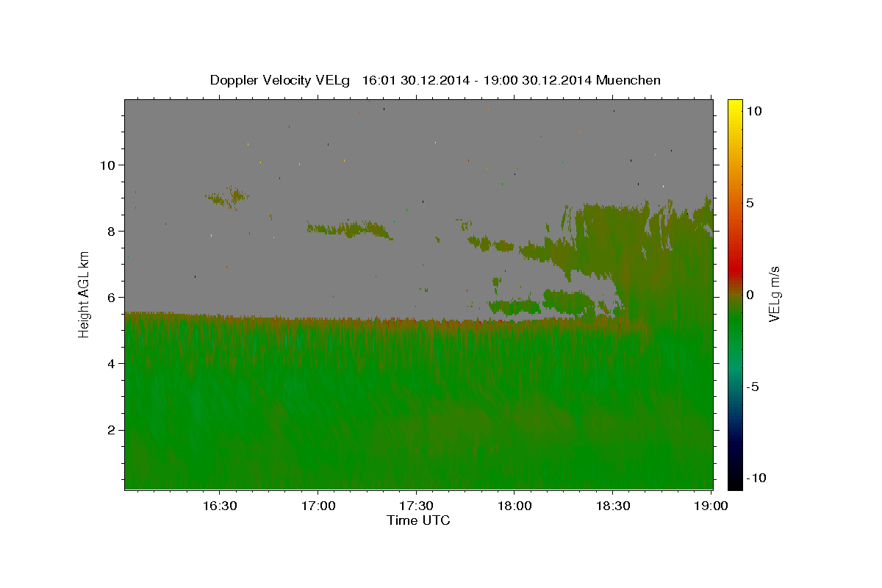Click the 18:00 time tick label
Viewport: 882px width, 588px height.
(514, 506)
